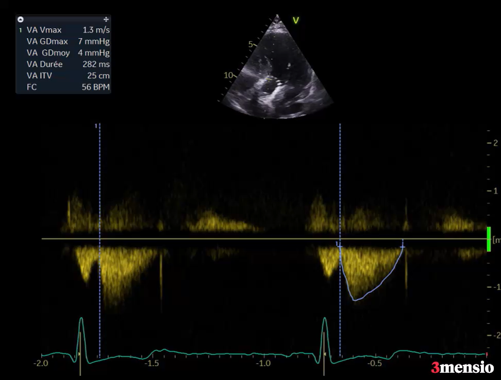Select the VA GDmax label
Screen dimensions: 501x380
(x=47, y=41)
